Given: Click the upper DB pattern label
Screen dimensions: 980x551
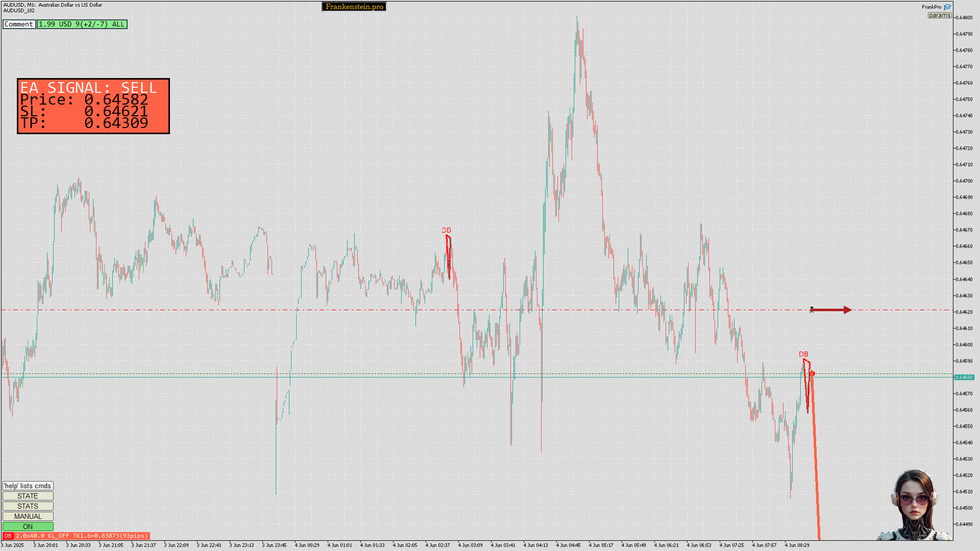Looking at the screenshot, I should click(446, 230).
